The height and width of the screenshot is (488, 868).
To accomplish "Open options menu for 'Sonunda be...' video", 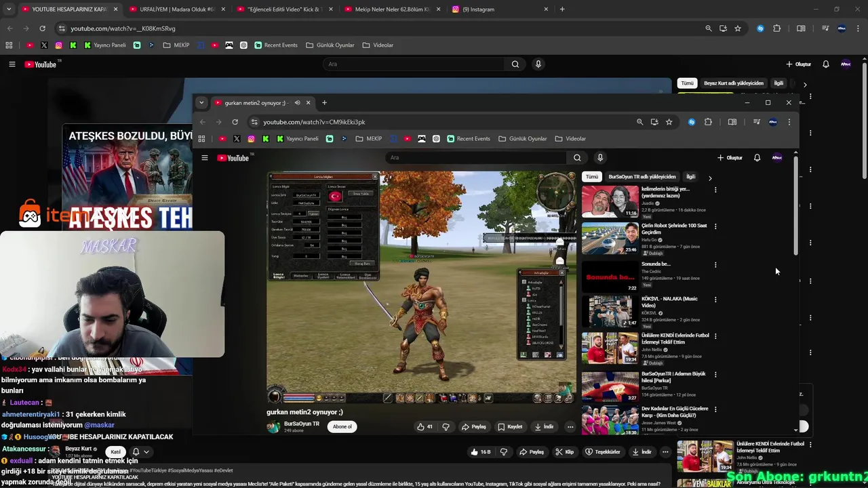I will tap(715, 265).
